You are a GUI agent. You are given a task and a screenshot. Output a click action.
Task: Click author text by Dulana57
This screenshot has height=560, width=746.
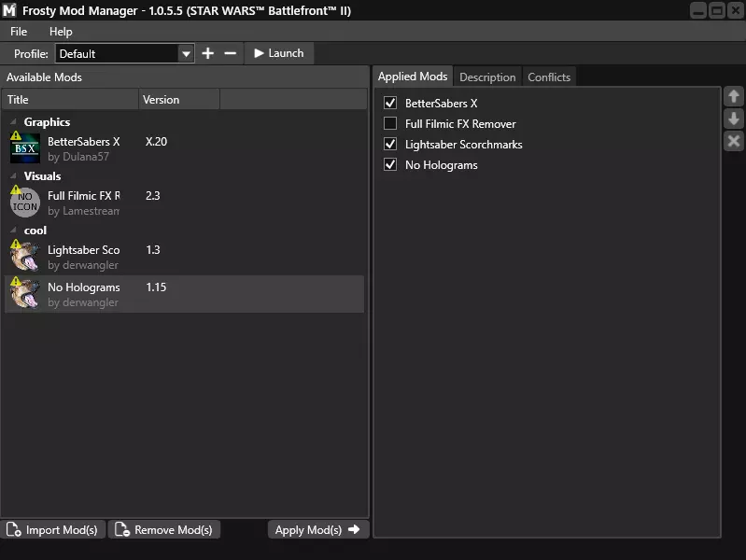[78, 157]
